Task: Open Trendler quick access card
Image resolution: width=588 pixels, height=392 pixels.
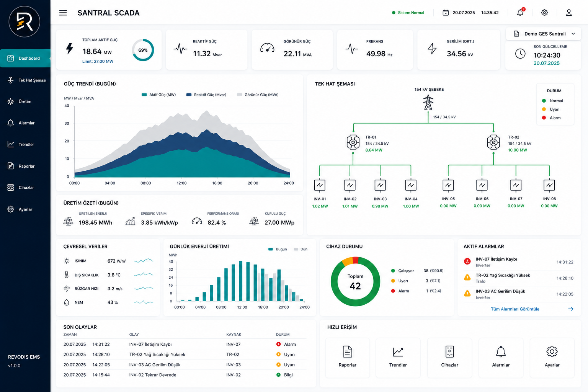Action: pyautogui.click(x=398, y=358)
